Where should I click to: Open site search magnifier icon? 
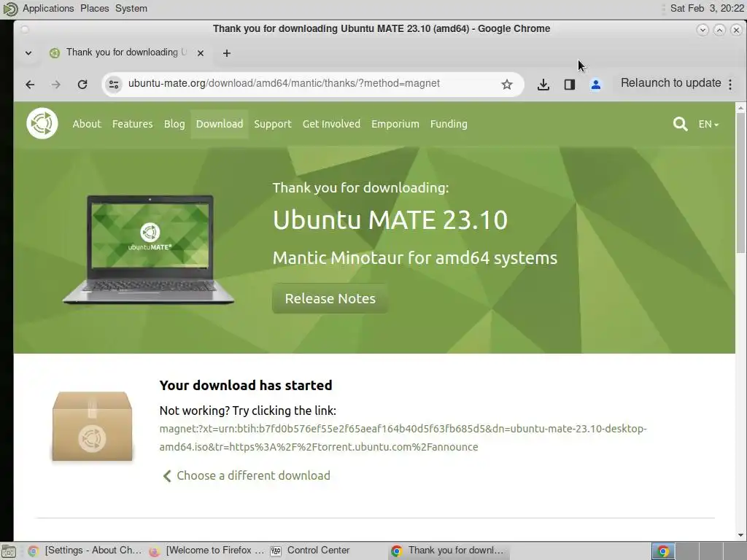click(x=680, y=124)
